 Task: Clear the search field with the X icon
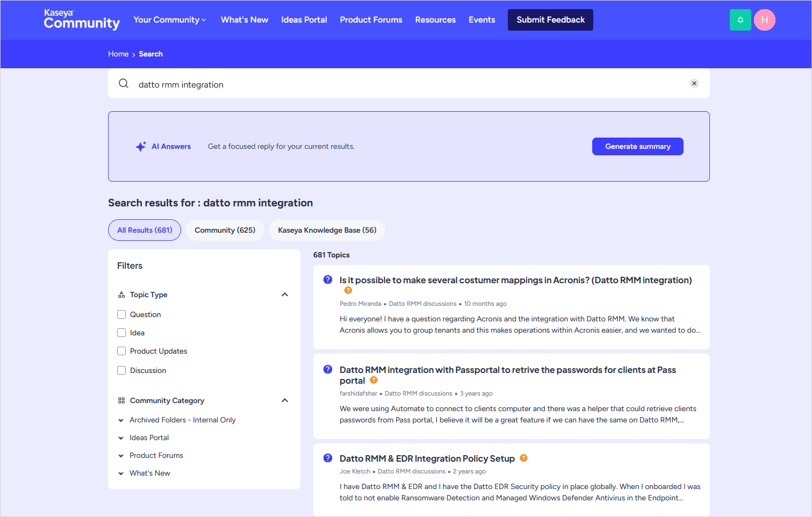(x=694, y=83)
